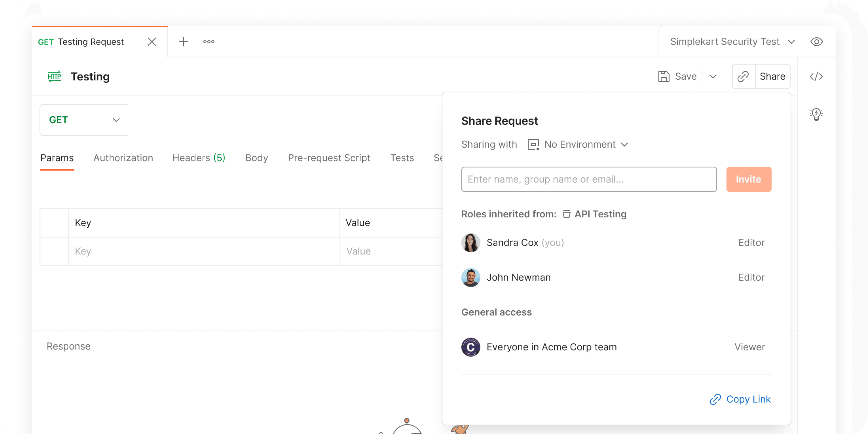
Task: Click the copy link chain icon
Action: click(743, 76)
